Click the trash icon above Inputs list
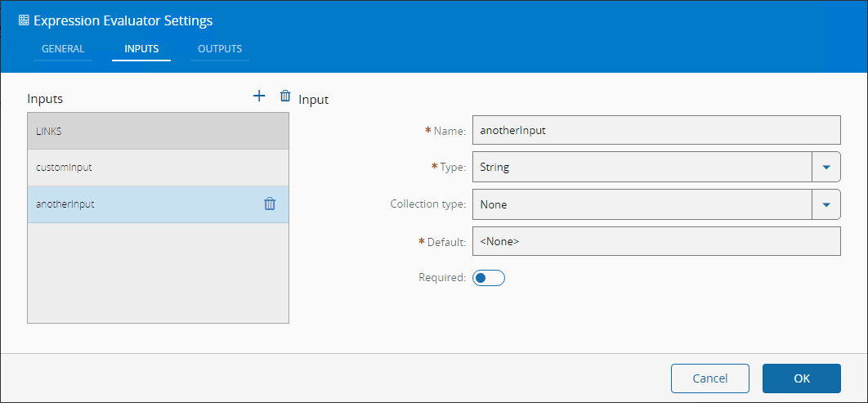 285,96
